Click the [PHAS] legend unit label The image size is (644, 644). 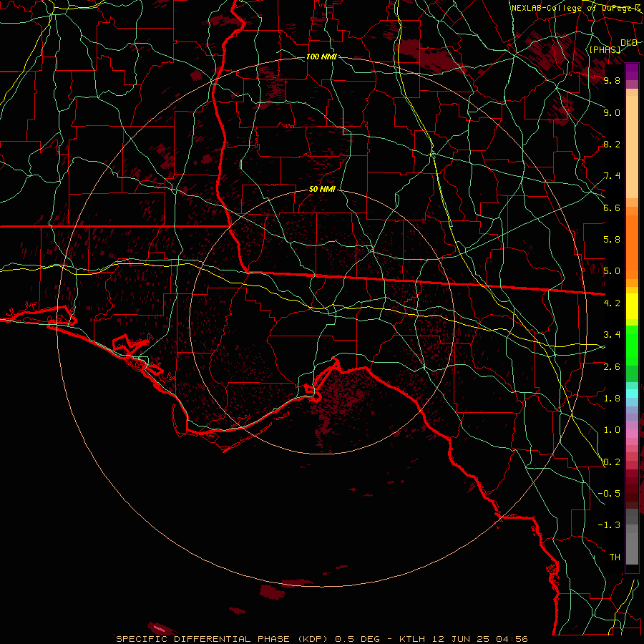pyautogui.click(x=605, y=50)
